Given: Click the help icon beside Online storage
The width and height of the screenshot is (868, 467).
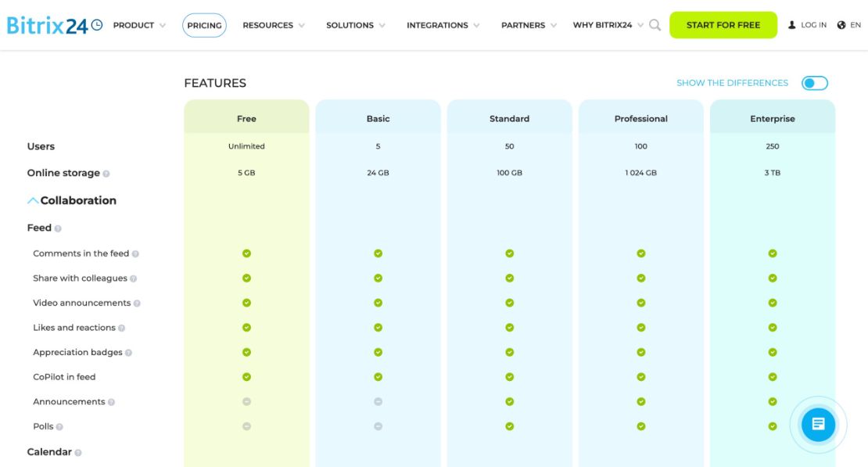Looking at the screenshot, I should point(106,174).
